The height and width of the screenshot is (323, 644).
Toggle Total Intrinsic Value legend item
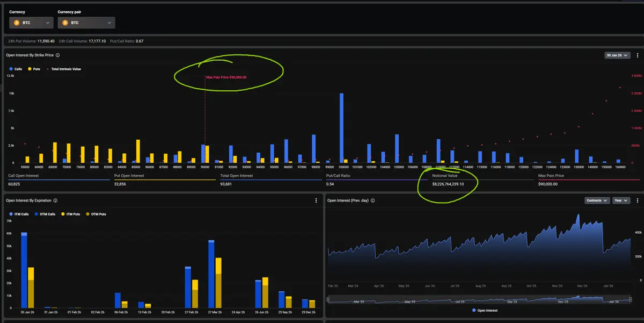click(64, 69)
